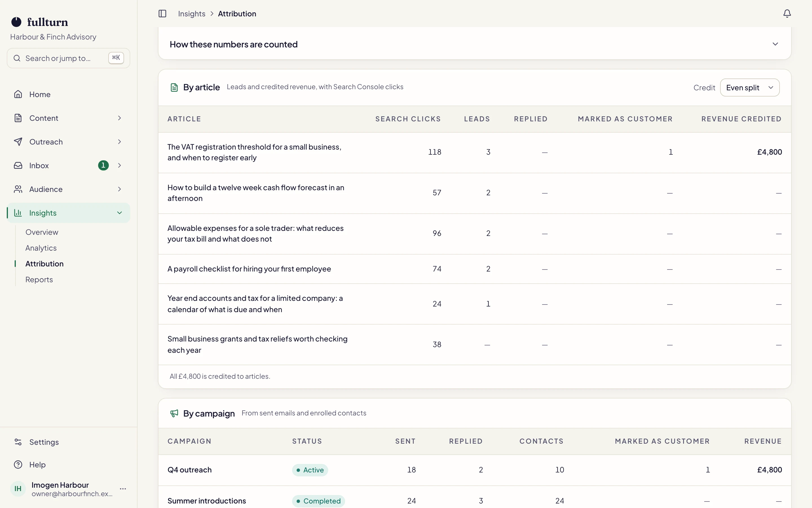This screenshot has width=812, height=508.
Task: Open the account options ellipsis menu
Action: [123, 489]
